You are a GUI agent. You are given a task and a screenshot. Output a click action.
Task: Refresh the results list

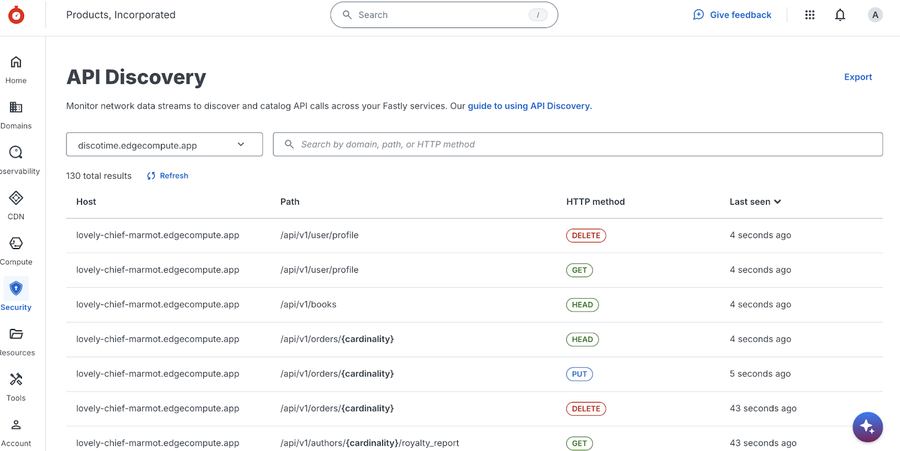167,176
